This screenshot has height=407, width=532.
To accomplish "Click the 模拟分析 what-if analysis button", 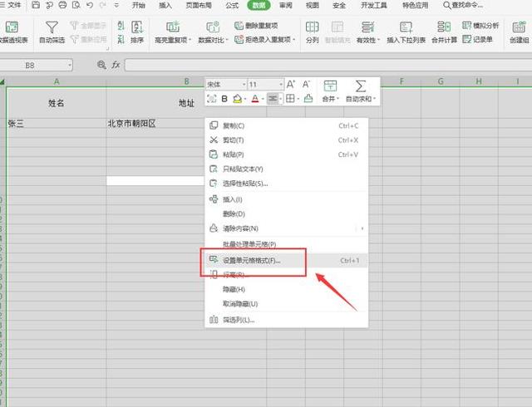I will point(480,26).
